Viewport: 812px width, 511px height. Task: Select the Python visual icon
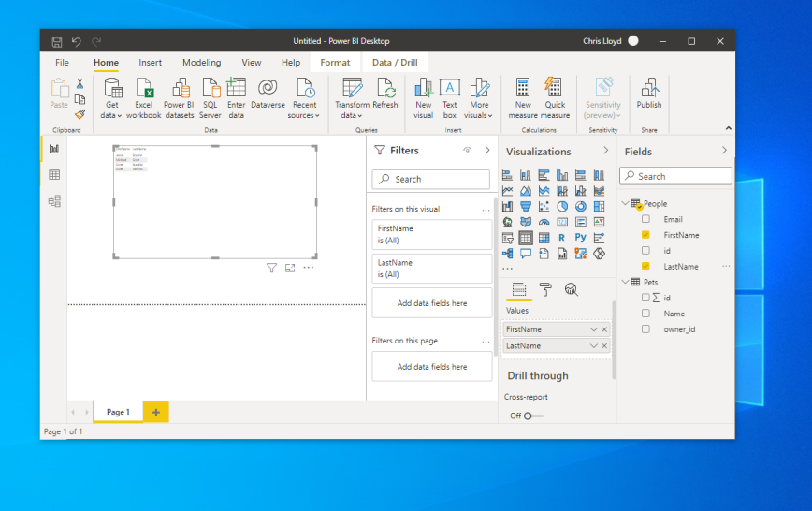pos(581,238)
